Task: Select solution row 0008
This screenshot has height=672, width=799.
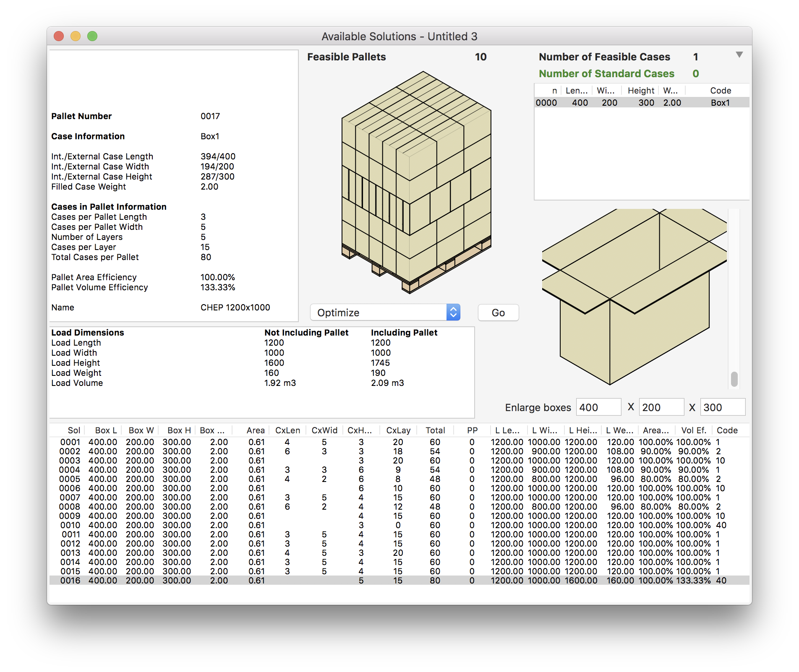Action: point(399,507)
